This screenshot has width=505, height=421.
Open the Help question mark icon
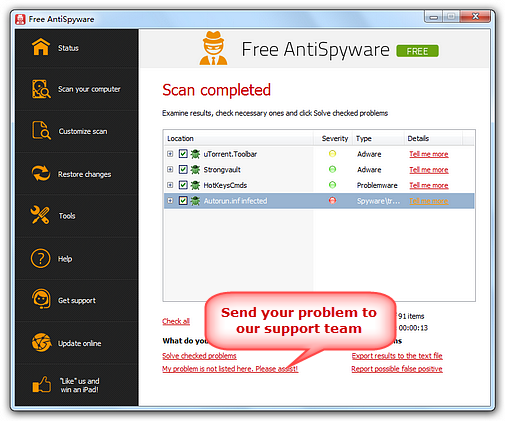[x=40, y=258]
